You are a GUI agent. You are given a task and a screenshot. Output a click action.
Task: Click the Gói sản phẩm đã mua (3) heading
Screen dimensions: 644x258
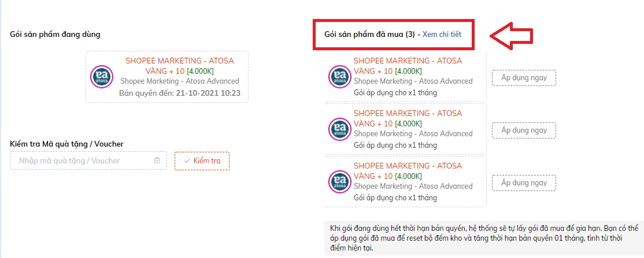pyautogui.click(x=370, y=34)
